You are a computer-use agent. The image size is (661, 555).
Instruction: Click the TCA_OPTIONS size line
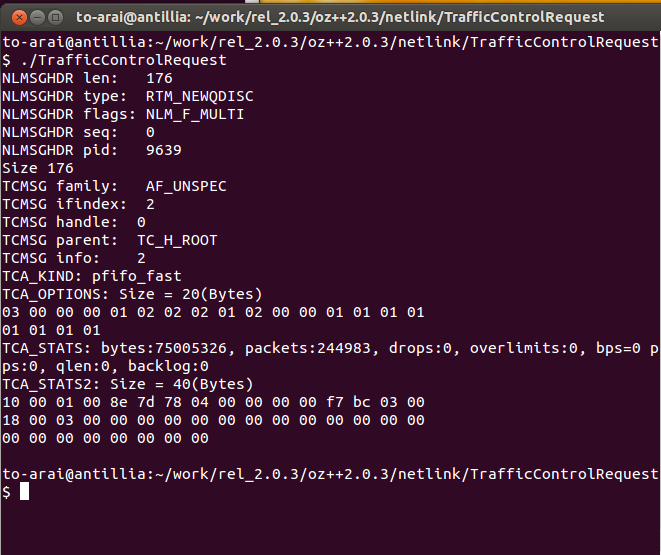pyautogui.click(x=132, y=294)
